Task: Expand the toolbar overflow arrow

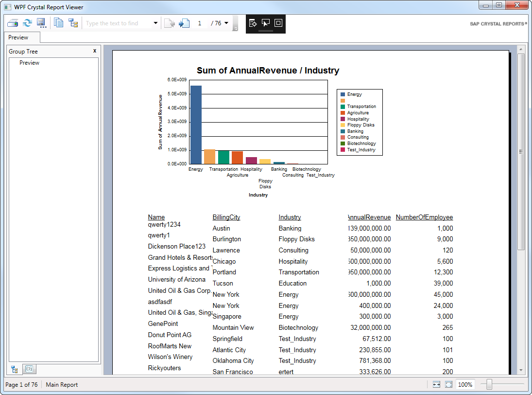Action: point(236,29)
